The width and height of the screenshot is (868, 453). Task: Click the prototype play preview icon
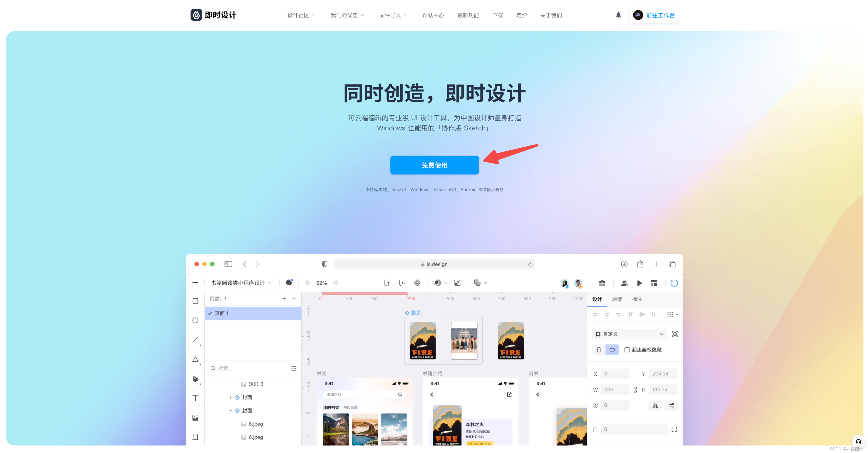(639, 283)
